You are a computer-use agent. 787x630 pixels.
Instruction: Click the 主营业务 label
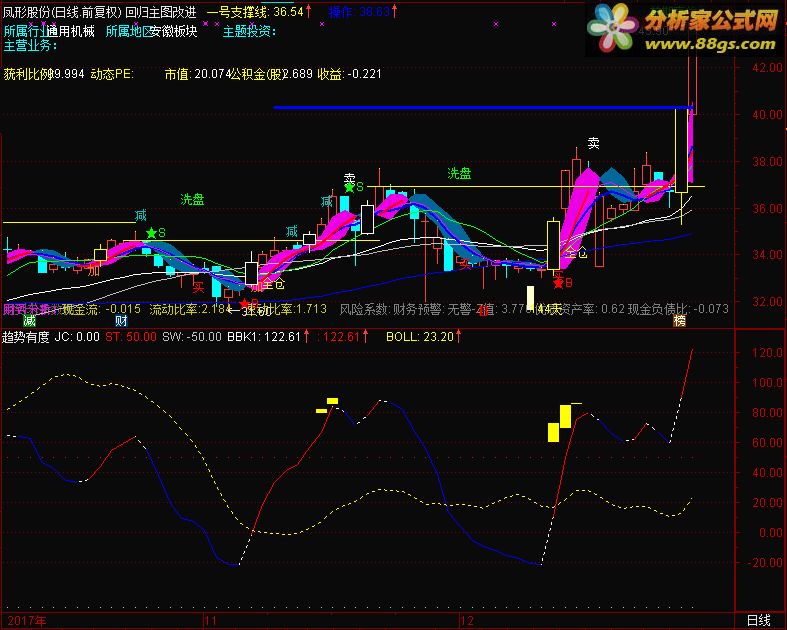[30, 46]
